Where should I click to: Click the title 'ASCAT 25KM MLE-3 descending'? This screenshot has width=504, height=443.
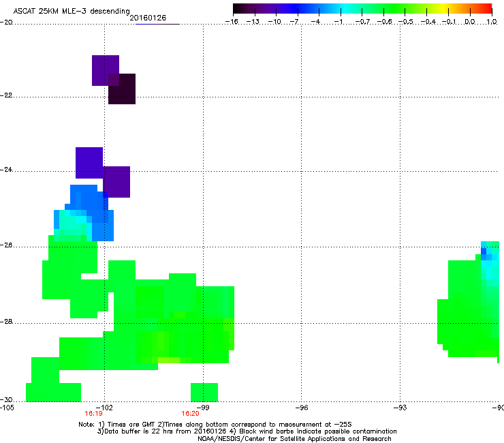click(x=72, y=11)
